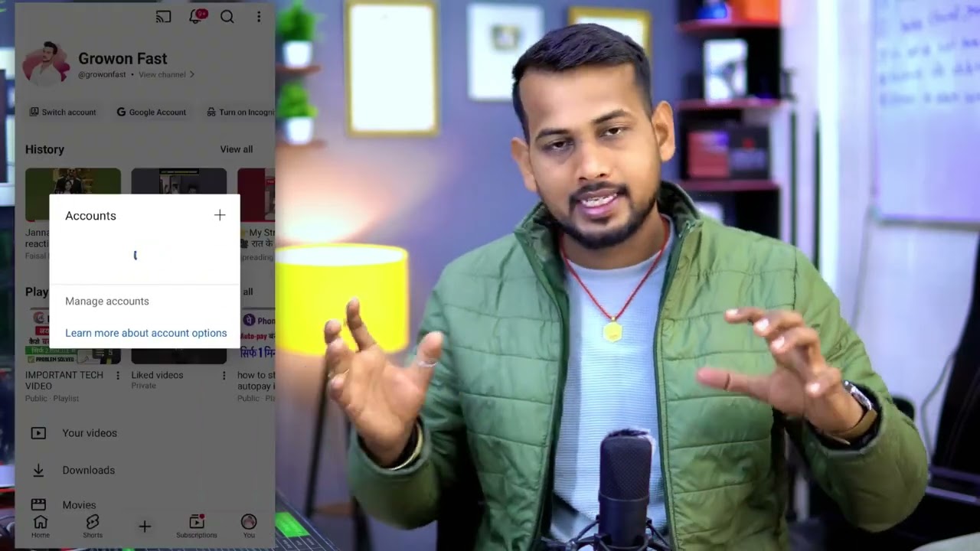Screen dimensions: 980x551
Task: Open the three-dot overflow menu at top
Action: tap(259, 16)
